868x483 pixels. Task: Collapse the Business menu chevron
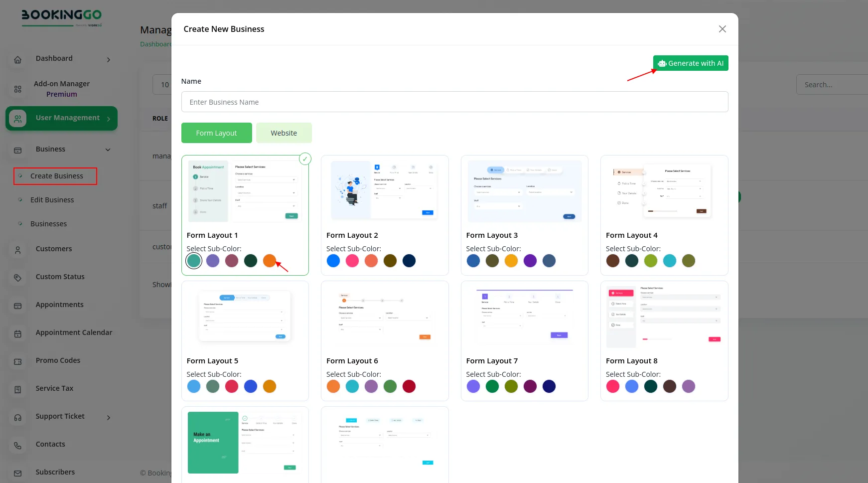(x=108, y=150)
